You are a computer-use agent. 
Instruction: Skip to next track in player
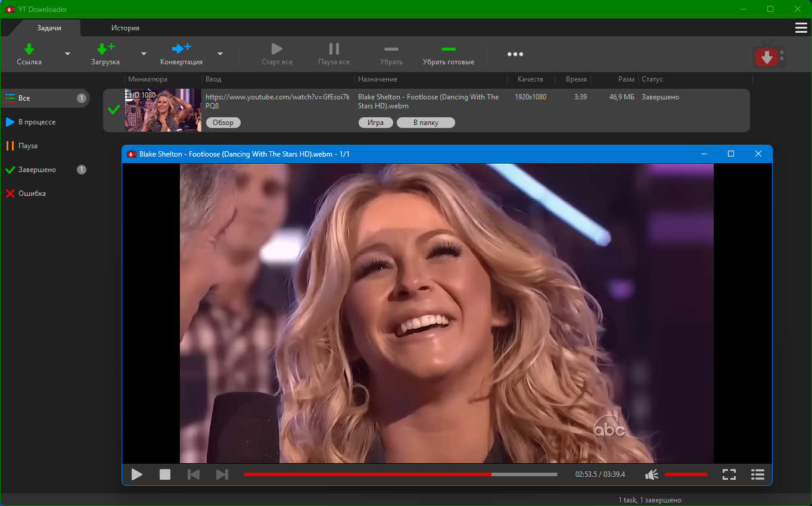222,474
